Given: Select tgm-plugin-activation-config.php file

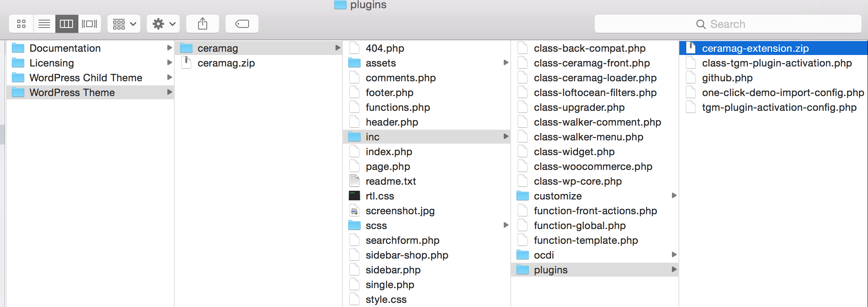Looking at the screenshot, I should coord(773,107).
